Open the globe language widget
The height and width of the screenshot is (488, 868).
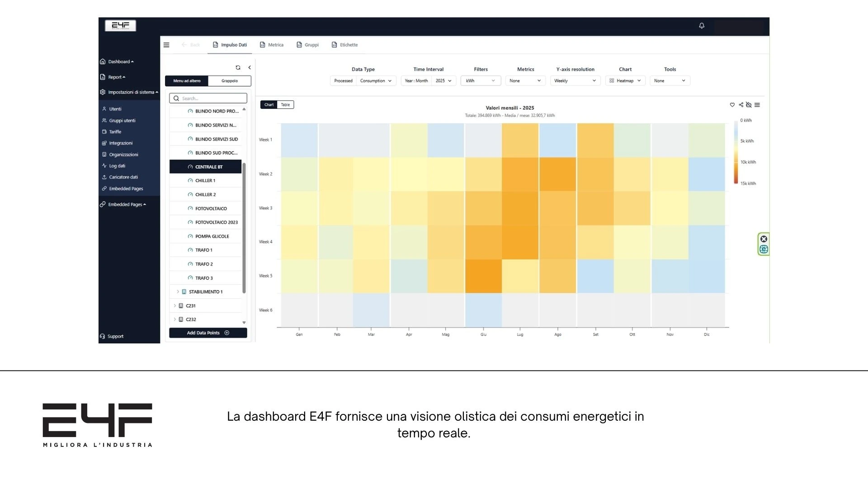(764, 249)
